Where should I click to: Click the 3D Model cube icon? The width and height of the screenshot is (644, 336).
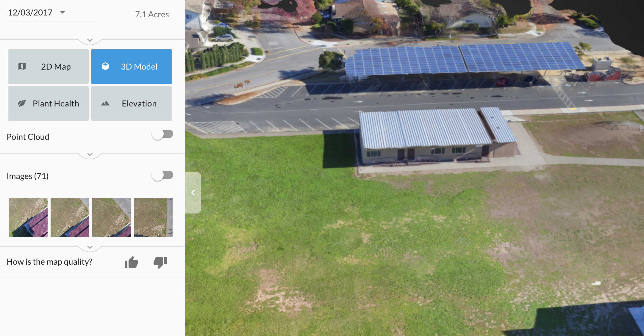click(105, 66)
